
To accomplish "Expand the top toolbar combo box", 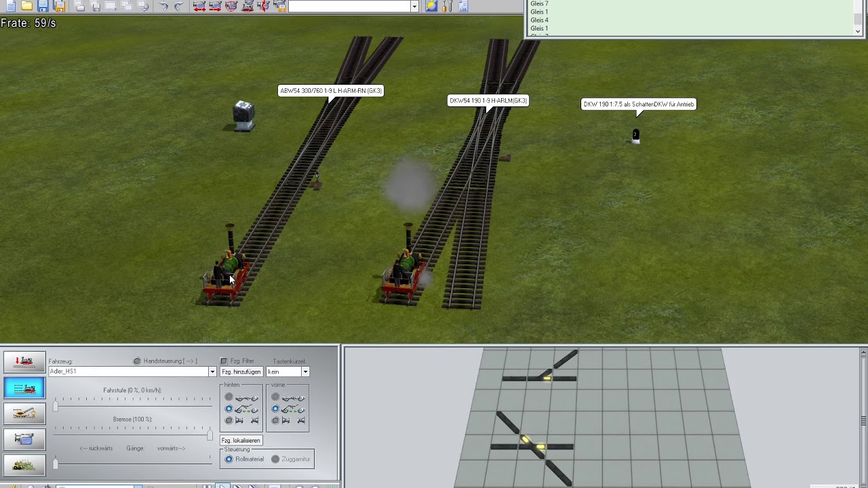I will tap(414, 6).
